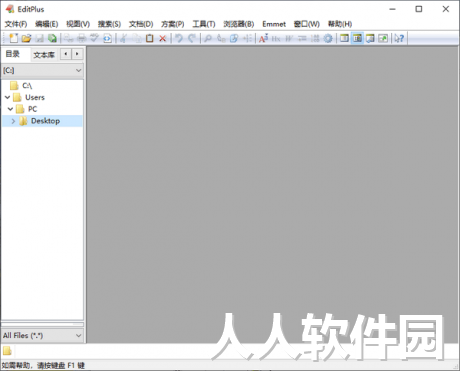This screenshot has height=371, width=460.
Task: Click the Copy icon right of the scissors
Action: coord(137,38)
